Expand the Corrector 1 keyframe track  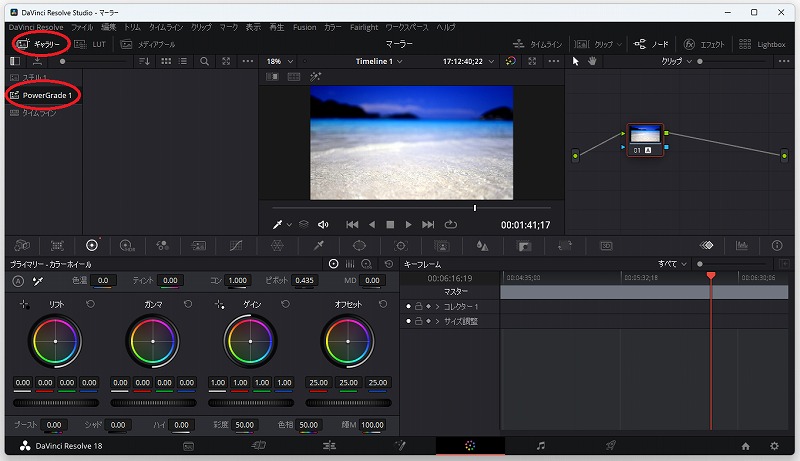(437, 306)
